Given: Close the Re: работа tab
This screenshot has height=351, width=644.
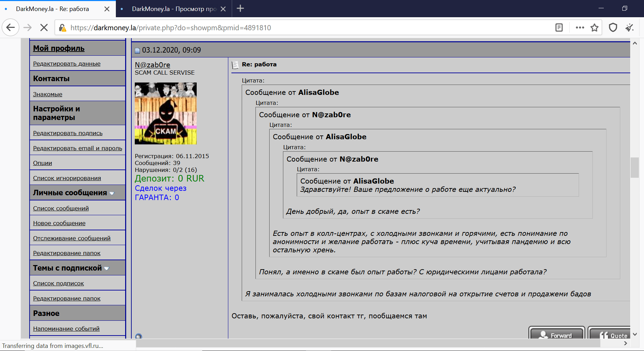Looking at the screenshot, I should pyautogui.click(x=107, y=9).
